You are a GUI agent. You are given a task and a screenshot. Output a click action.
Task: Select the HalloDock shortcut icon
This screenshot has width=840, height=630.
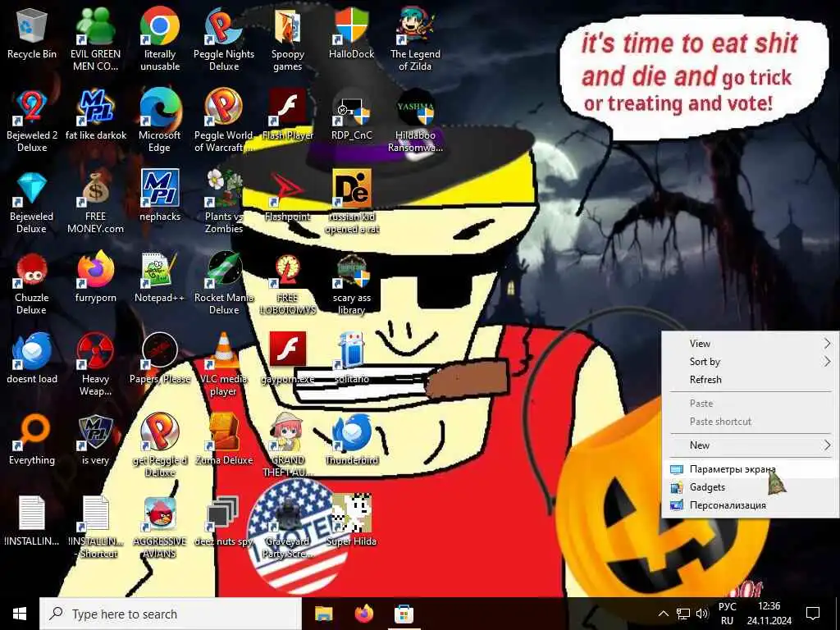click(351, 27)
